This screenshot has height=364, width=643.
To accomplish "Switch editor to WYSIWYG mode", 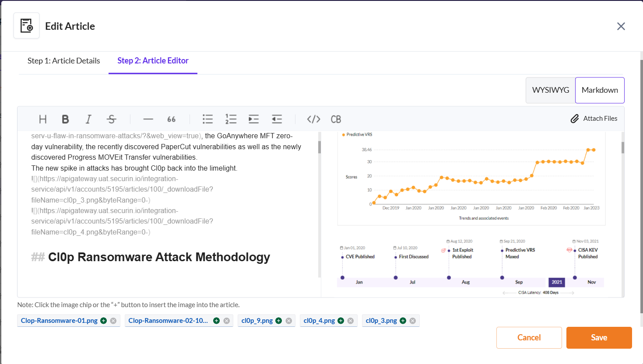I will click(x=551, y=90).
